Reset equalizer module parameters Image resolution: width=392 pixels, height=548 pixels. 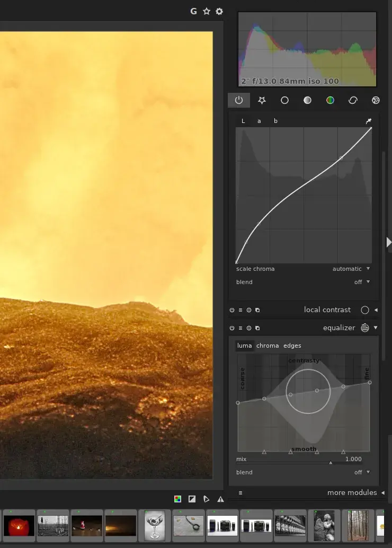(x=249, y=328)
